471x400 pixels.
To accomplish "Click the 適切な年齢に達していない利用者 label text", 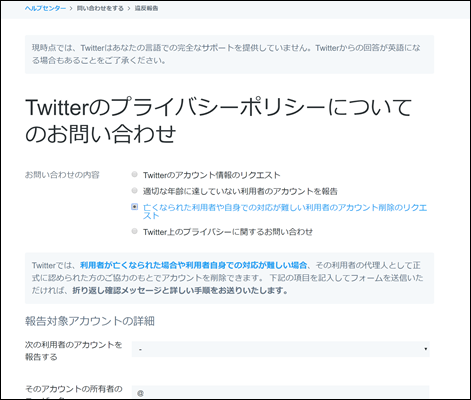I will [x=240, y=191].
